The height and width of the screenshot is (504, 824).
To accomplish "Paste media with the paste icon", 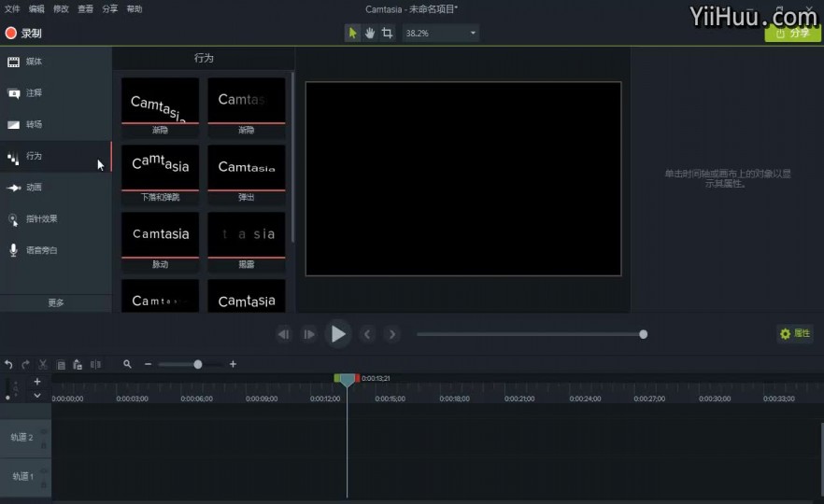I will coord(78,364).
